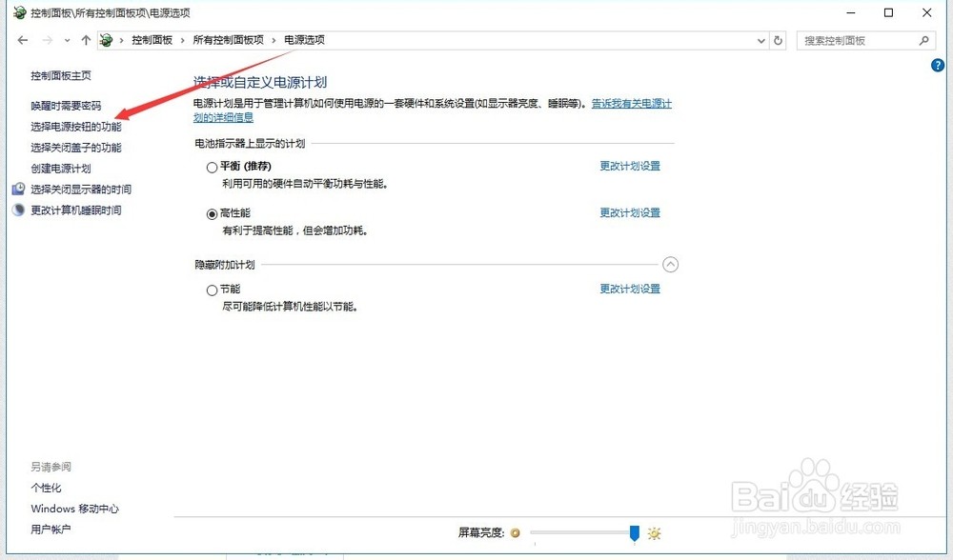Open 选择电源按钮的功能 settings
This screenshot has width=953, height=560.
pyautogui.click(x=74, y=127)
